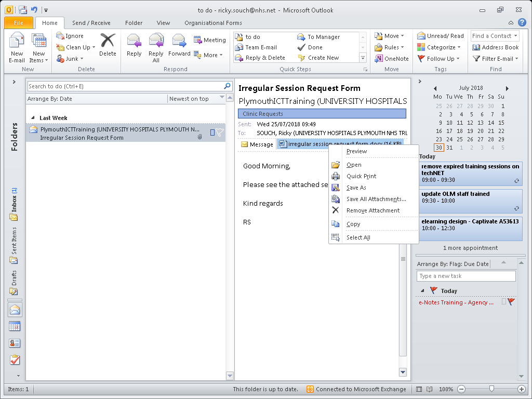Screen dimensions: 532x399
Task: Switch to the Contacts view icon
Action: pyautogui.click(x=15, y=343)
